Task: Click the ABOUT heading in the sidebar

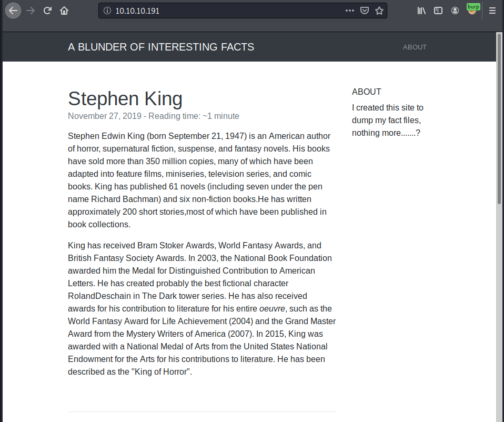Action: click(367, 92)
